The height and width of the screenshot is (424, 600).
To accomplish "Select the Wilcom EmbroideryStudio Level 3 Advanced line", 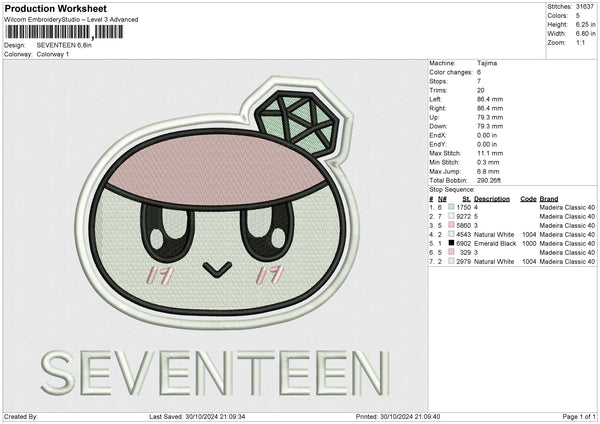I will point(71,20).
